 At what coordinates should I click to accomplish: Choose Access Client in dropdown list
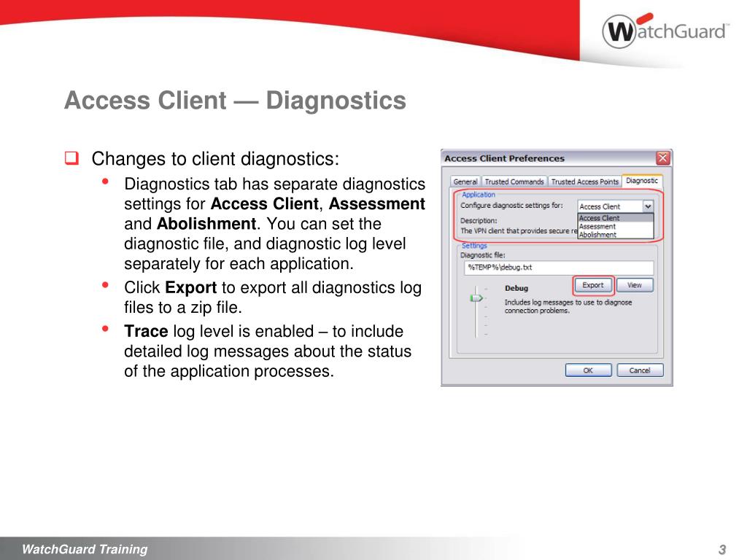[x=615, y=217]
